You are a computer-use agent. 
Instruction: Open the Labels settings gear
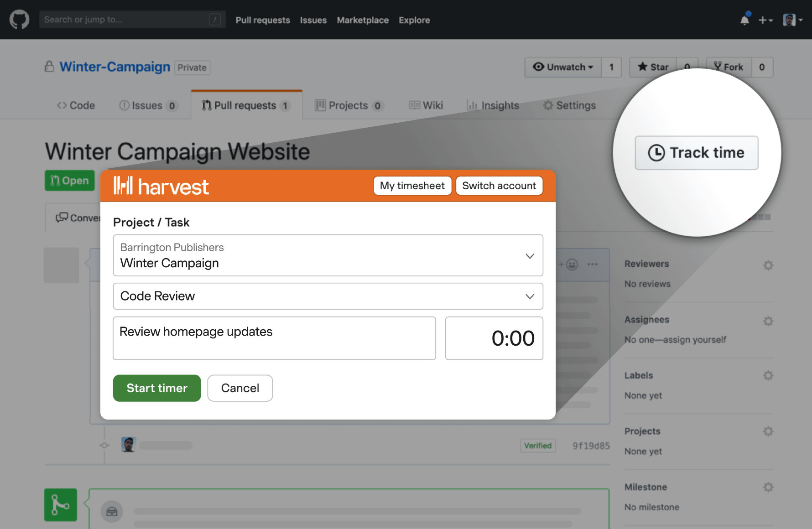coord(768,375)
